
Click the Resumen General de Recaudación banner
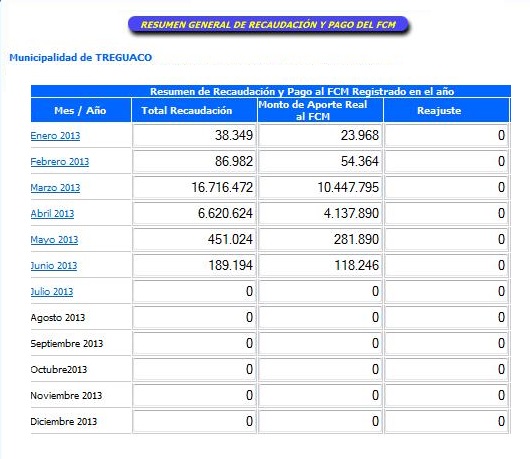268,25
